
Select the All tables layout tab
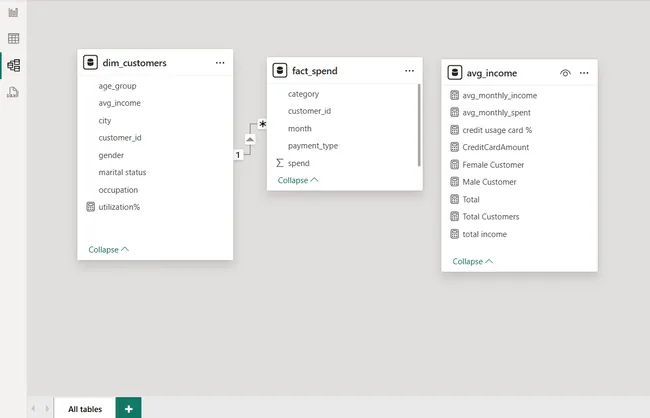pyautogui.click(x=85, y=409)
